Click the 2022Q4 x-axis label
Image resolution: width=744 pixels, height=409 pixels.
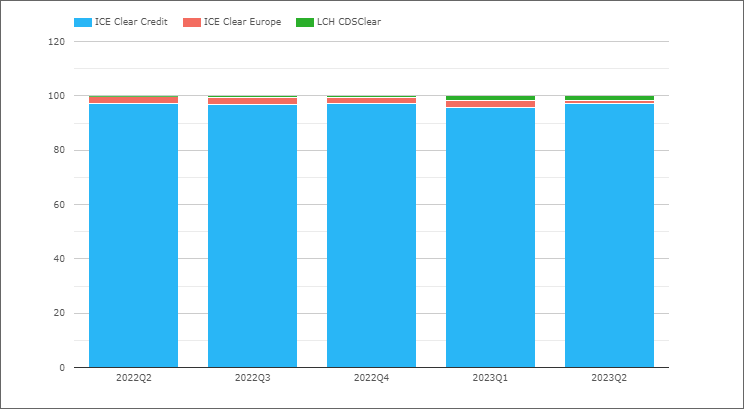coord(372,378)
